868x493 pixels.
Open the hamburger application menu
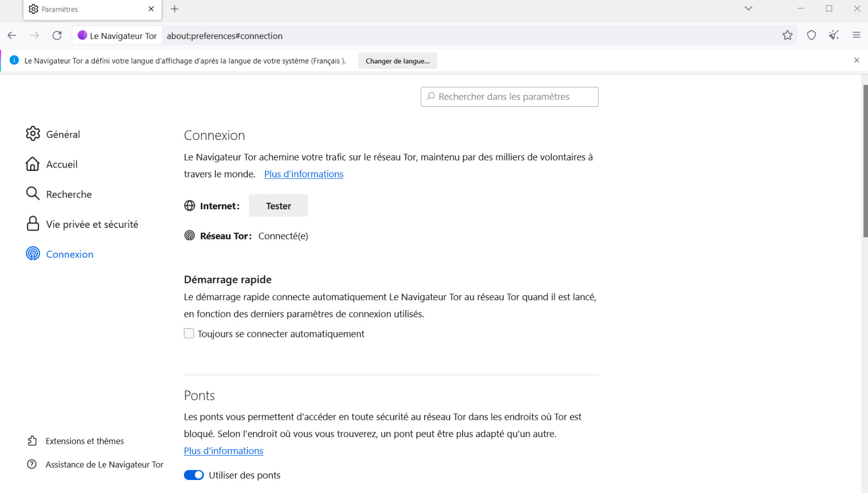coord(857,35)
